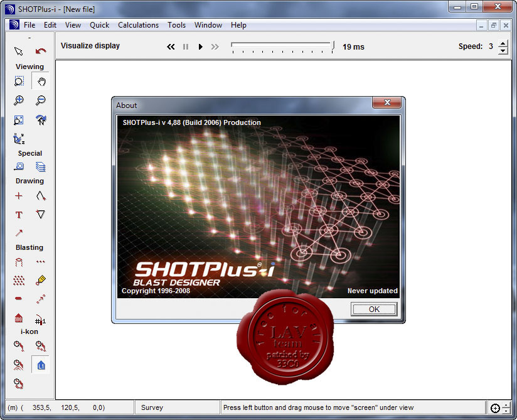Click OK in the About dialog
The width and height of the screenshot is (517, 420).
[x=374, y=309]
